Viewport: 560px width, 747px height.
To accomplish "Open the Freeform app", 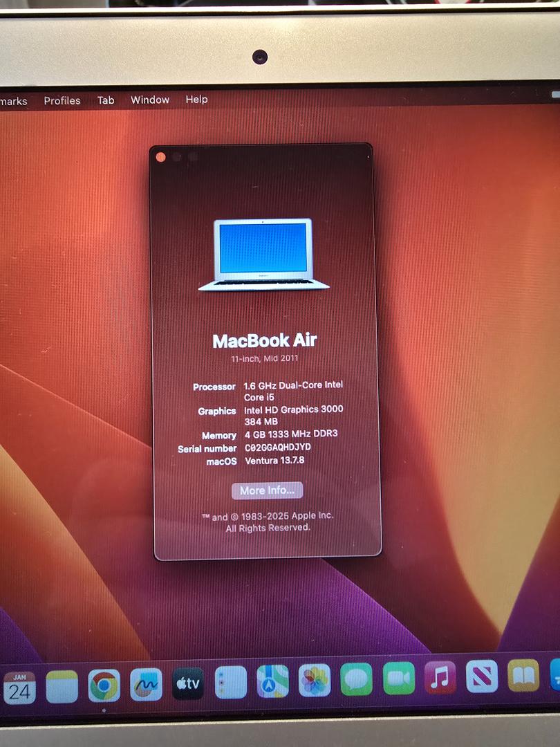I will pyautogui.click(x=146, y=685).
